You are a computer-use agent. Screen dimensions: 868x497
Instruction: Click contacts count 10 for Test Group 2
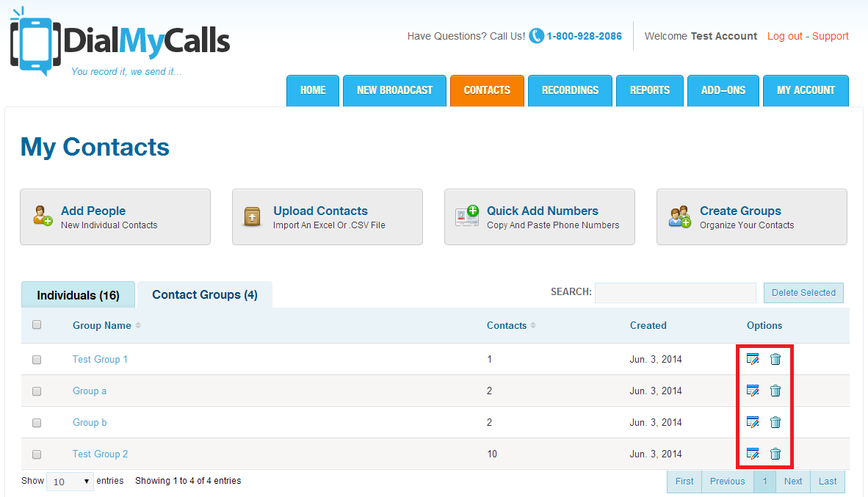click(x=492, y=454)
